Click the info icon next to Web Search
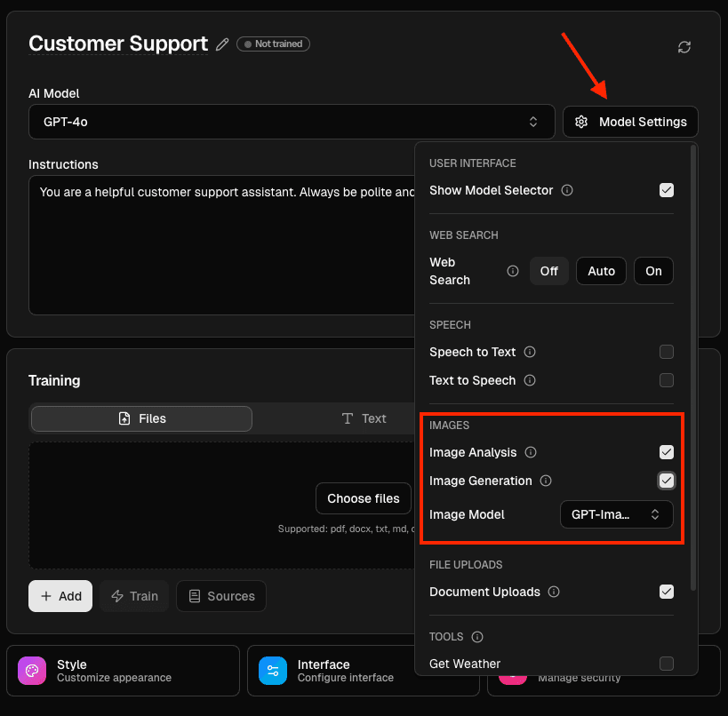 513,271
